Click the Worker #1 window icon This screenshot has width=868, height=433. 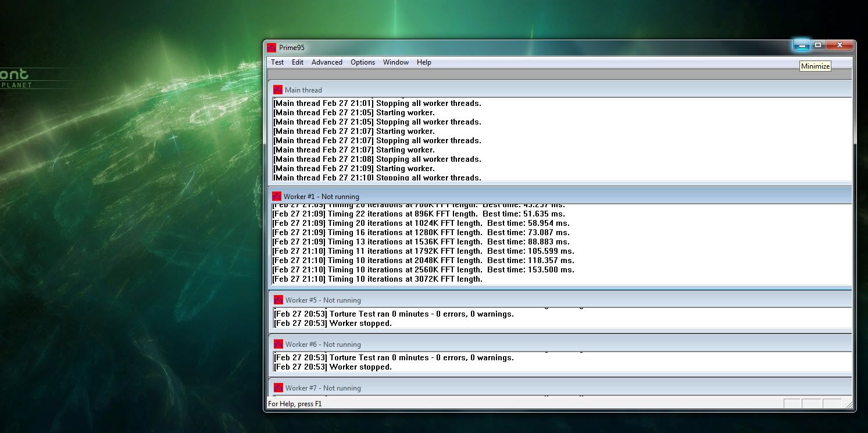pos(277,196)
